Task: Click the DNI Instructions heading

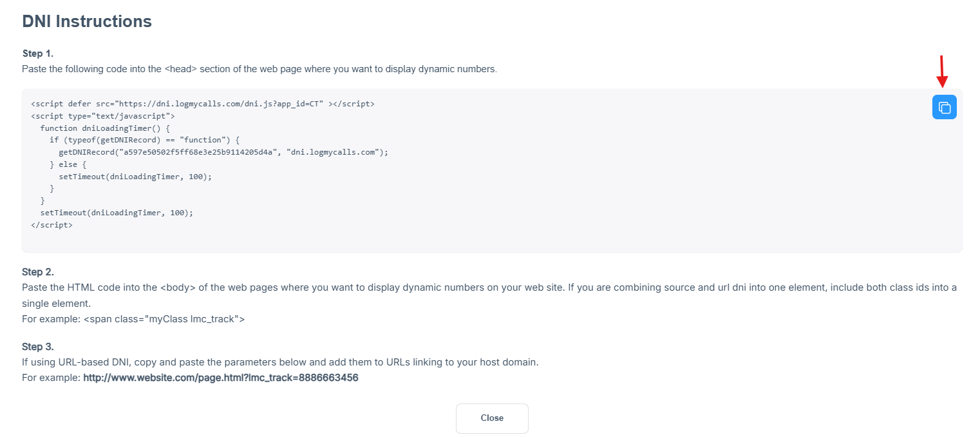Action: (87, 21)
